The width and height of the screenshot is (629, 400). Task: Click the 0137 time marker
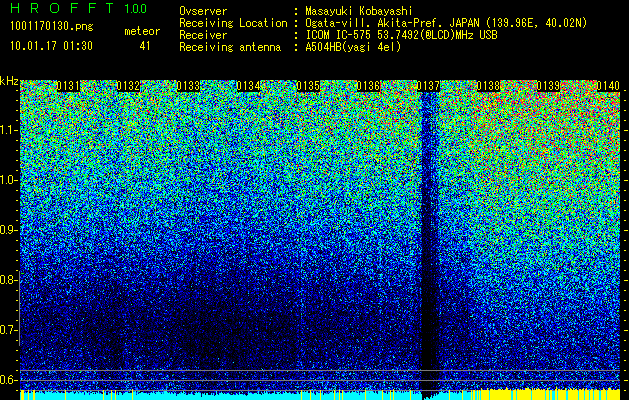(428, 86)
